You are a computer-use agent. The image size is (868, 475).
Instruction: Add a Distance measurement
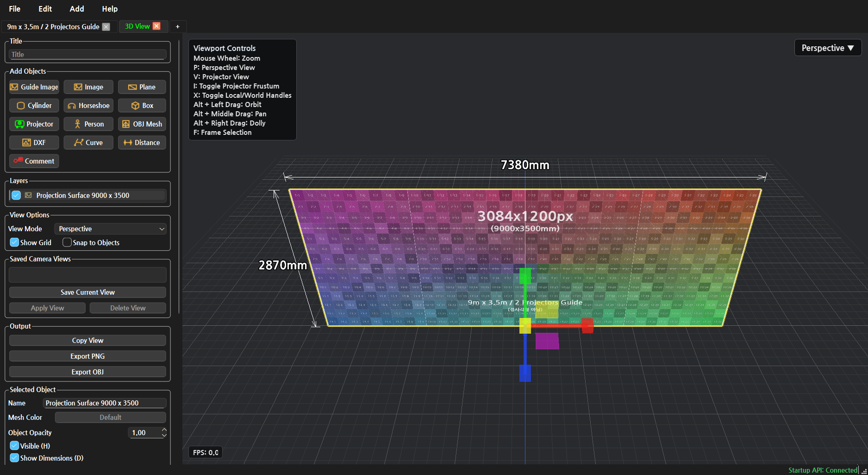(142, 143)
